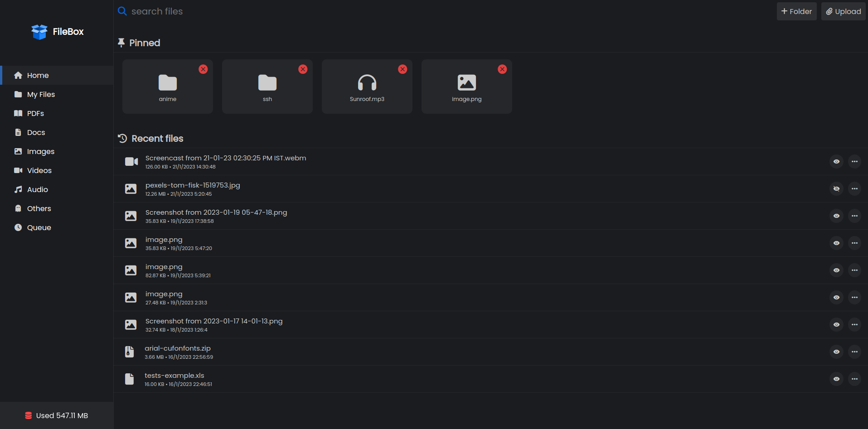
Task: Toggle preview for tests-example.xls
Action: 836,379
